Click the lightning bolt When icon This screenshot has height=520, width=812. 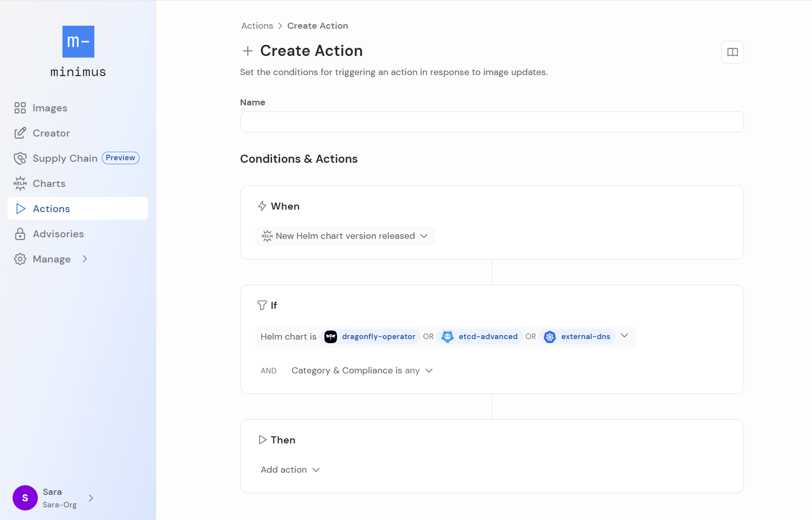(262, 206)
